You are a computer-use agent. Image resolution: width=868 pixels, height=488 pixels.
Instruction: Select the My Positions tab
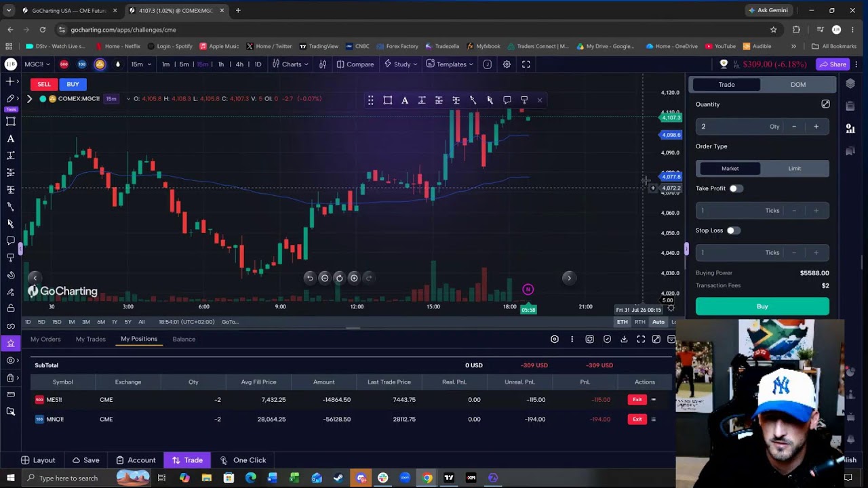coord(139,339)
